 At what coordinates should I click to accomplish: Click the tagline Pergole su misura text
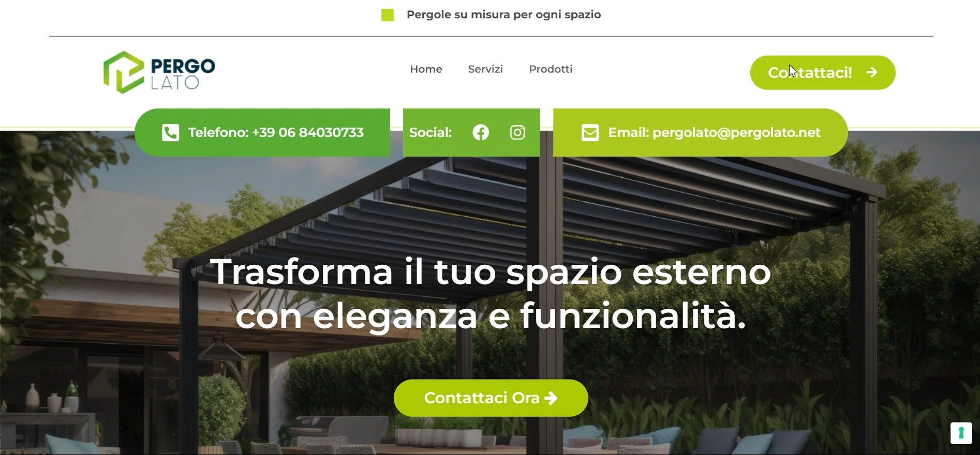point(503,15)
